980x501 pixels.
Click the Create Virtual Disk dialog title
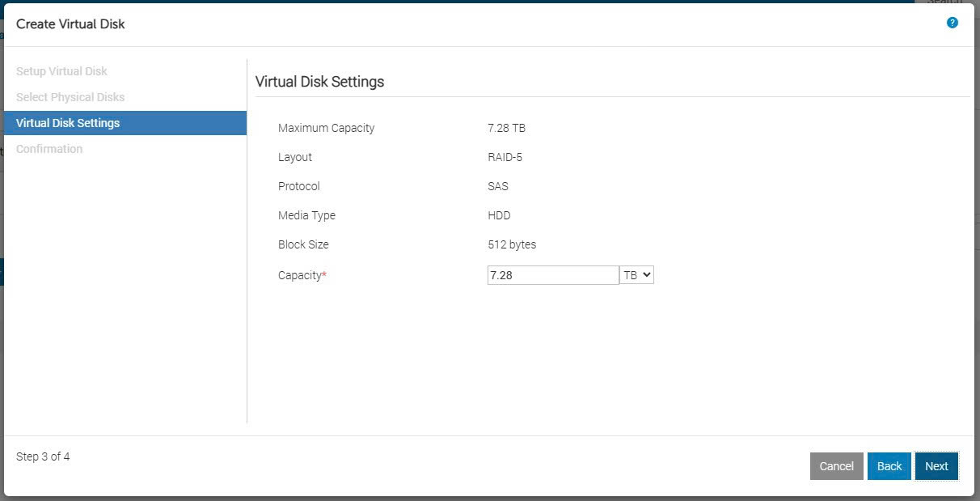pos(70,24)
